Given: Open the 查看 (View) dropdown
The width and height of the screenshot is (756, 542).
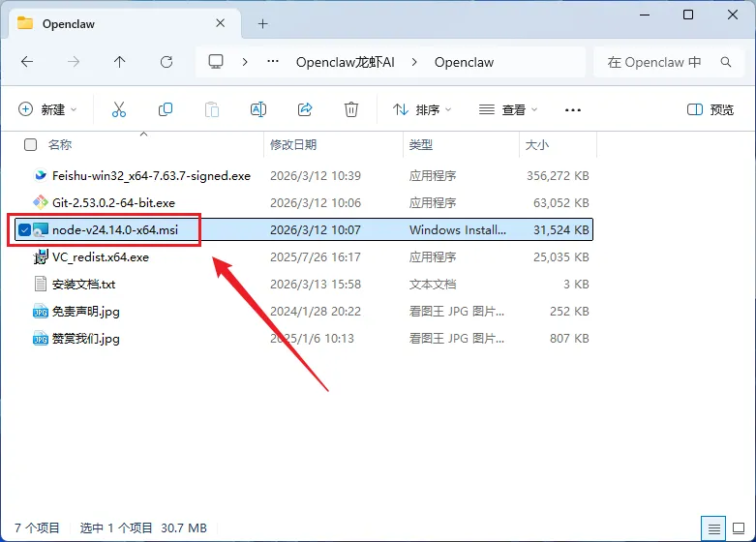Looking at the screenshot, I should tap(507, 110).
